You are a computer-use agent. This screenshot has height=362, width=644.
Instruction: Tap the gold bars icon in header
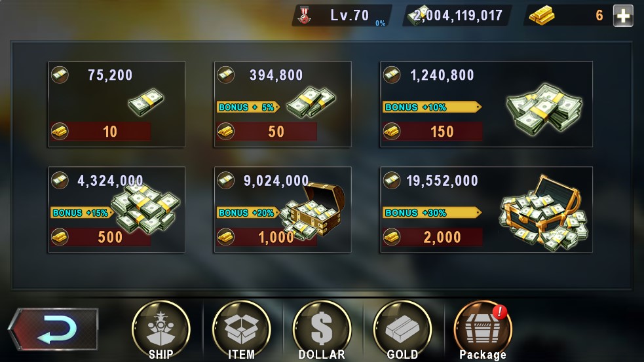click(x=541, y=16)
